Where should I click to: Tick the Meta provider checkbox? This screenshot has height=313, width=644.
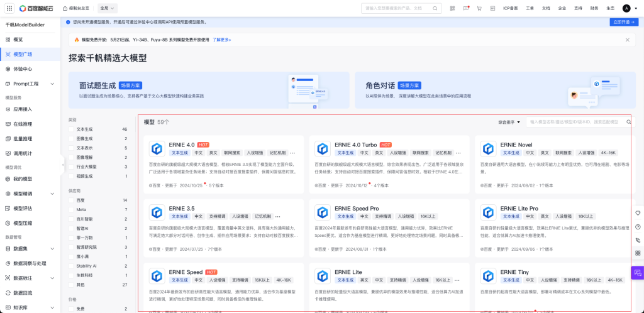click(72, 209)
